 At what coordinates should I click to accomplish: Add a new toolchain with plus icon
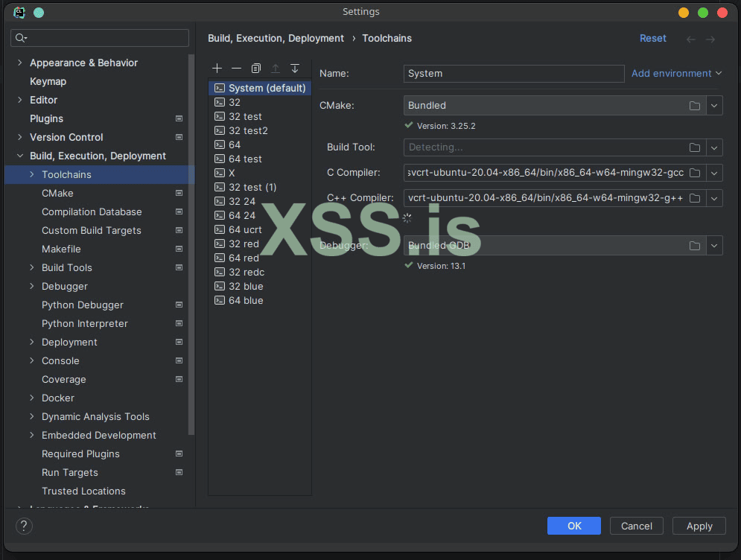(x=217, y=69)
